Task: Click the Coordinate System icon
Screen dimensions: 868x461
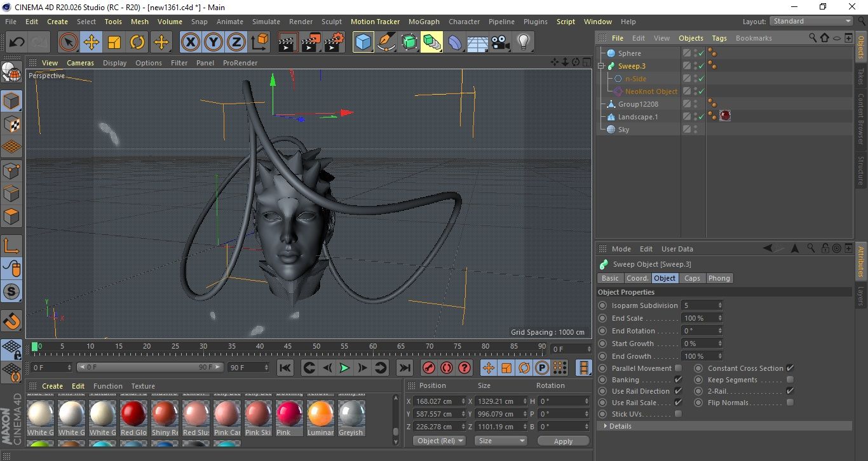Action: tap(259, 43)
